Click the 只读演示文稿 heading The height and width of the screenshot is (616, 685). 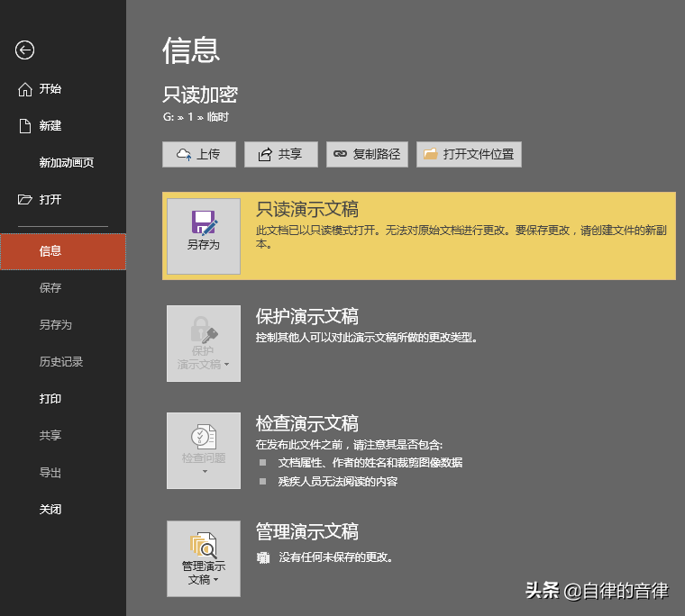[307, 210]
